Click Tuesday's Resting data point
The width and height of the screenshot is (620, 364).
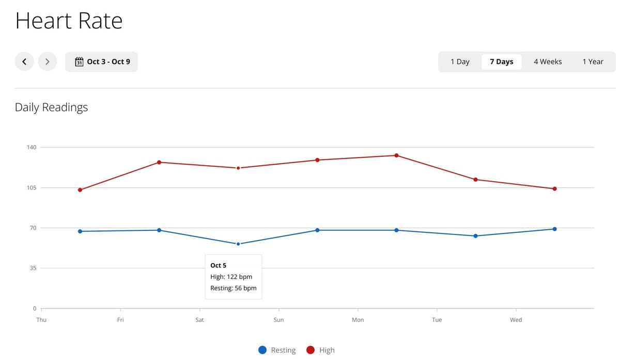tap(475, 236)
